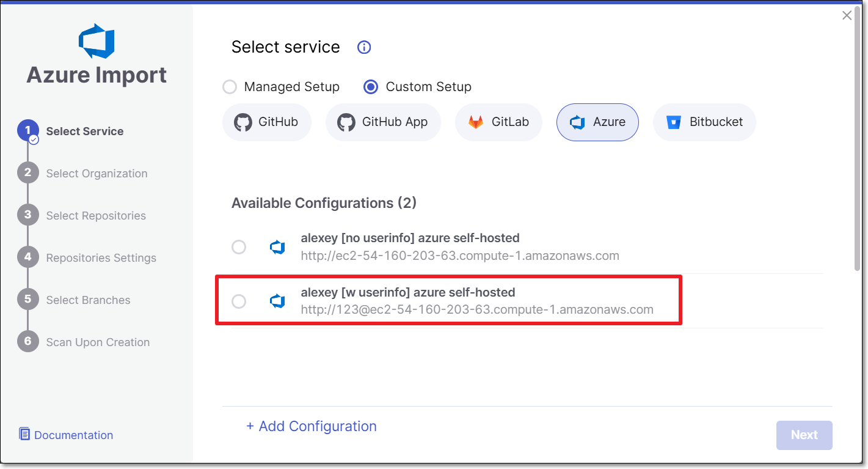Screen dimensions: 868x469
Task: Click + Add Configuration
Action: 312,426
